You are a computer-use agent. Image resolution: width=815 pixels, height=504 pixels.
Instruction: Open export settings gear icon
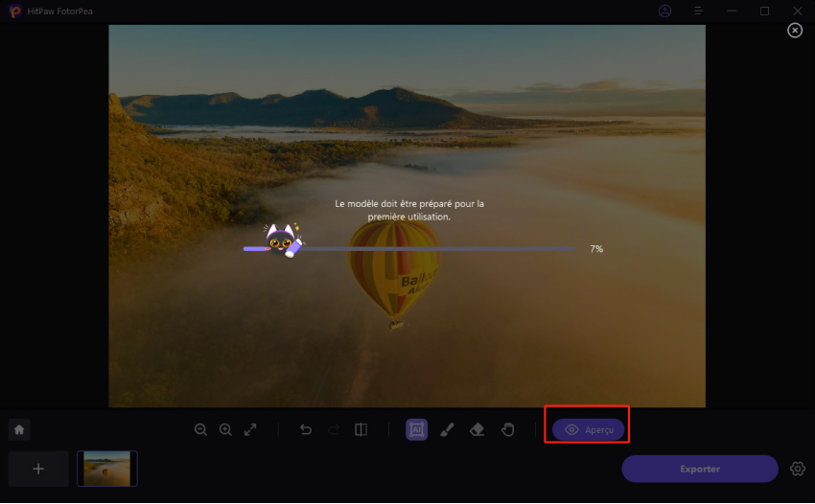click(x=797, y=469)
